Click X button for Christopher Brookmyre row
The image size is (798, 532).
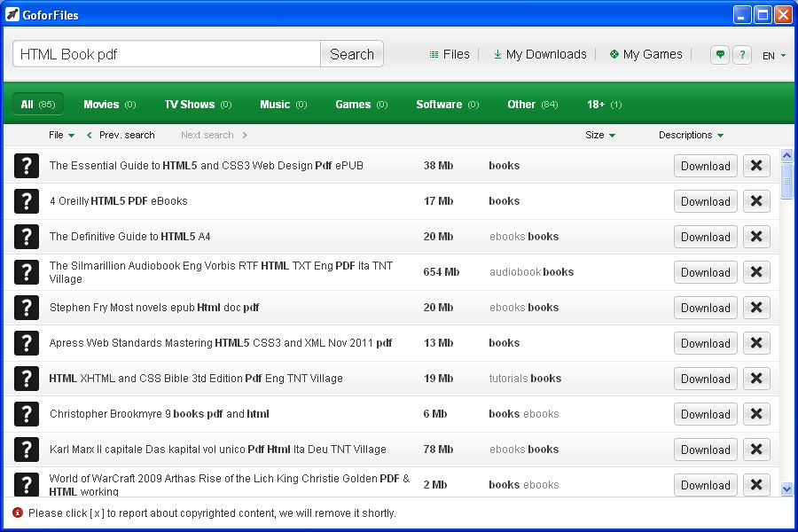(x=756, y=414)
